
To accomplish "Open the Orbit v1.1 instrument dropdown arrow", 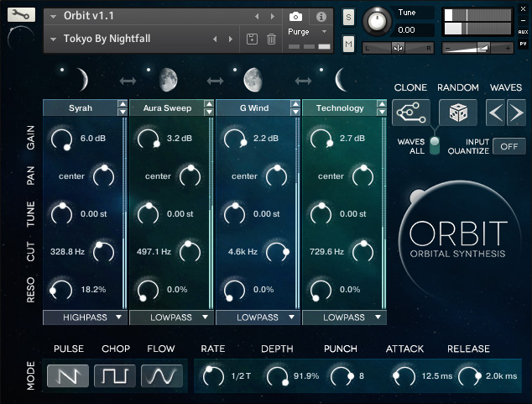I will [53, 16].
